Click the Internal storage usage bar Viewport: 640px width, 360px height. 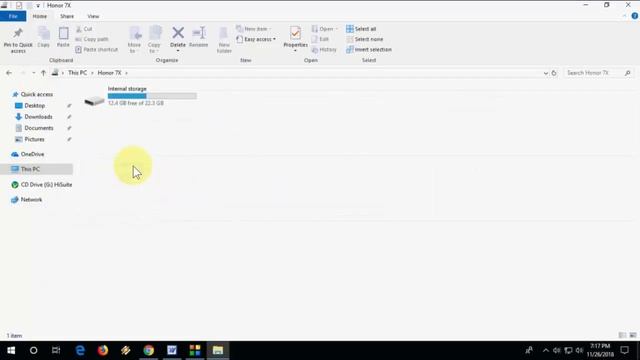(152, 96)
